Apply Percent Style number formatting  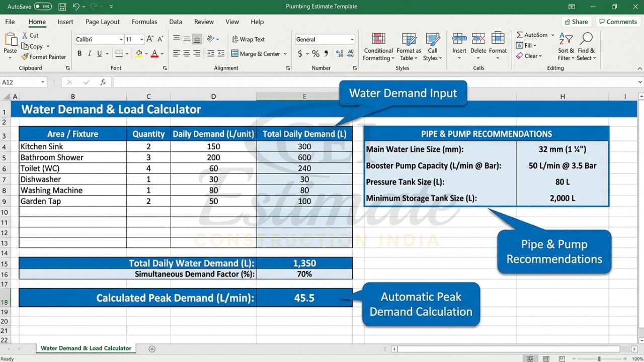315,53
